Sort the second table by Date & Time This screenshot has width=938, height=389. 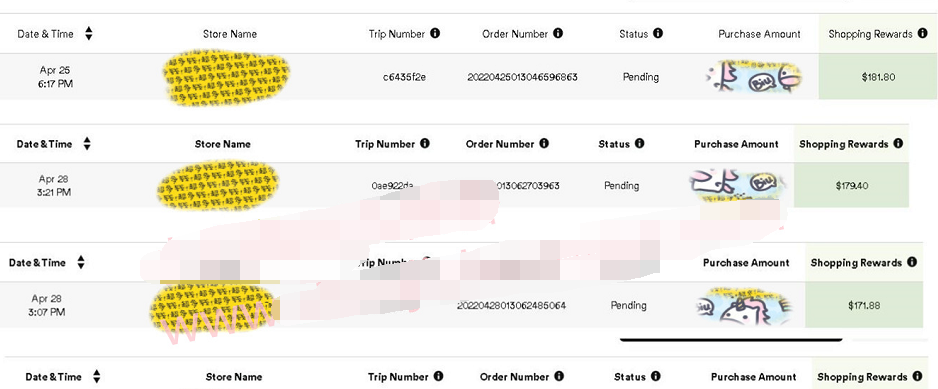(87, 144)
